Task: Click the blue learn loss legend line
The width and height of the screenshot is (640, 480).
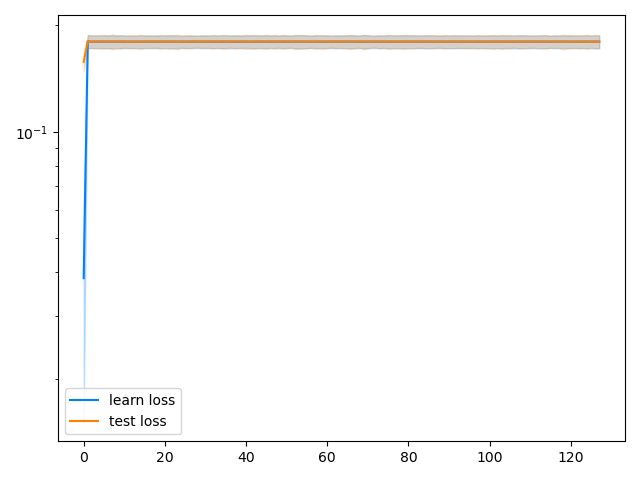Action: (x=84, y=400)
